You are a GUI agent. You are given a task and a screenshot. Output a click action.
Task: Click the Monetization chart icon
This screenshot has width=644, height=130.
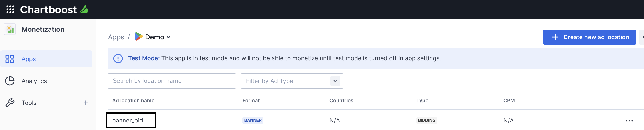[10, 30]
